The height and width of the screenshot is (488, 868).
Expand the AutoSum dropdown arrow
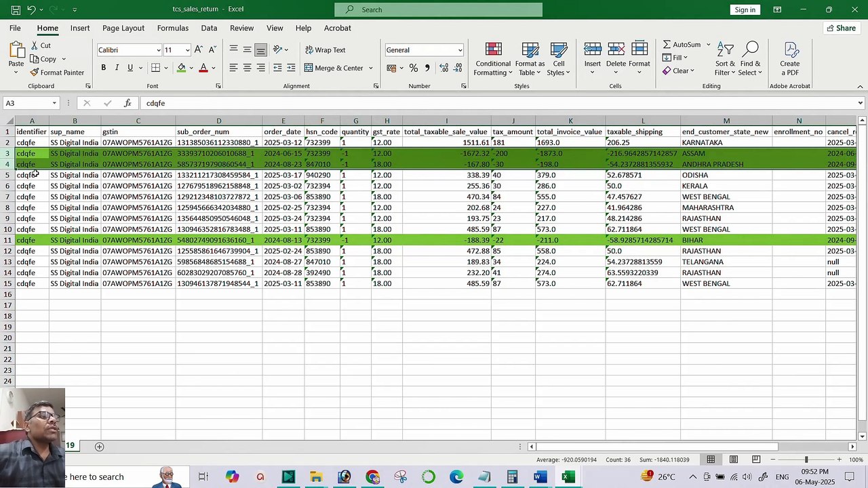pyautogui.click(x=709, y=45)
